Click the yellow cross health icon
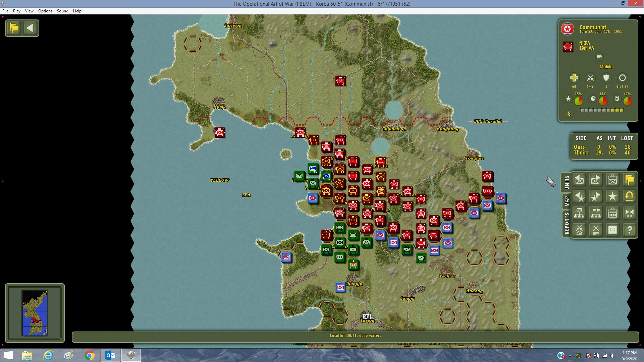 click(x=574, y=78)
